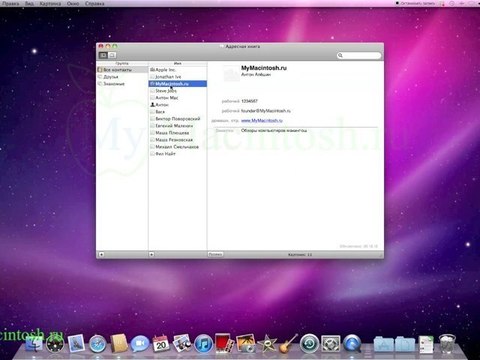
Task: Launch QuickTime Player from the Dock
Action: [352, 344]
